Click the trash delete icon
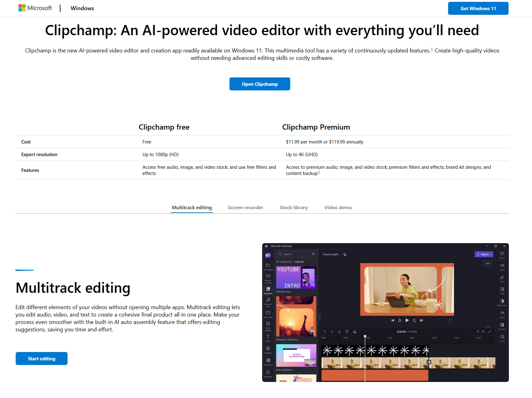Screen dimensions: 532x398 tap(347, 332)
